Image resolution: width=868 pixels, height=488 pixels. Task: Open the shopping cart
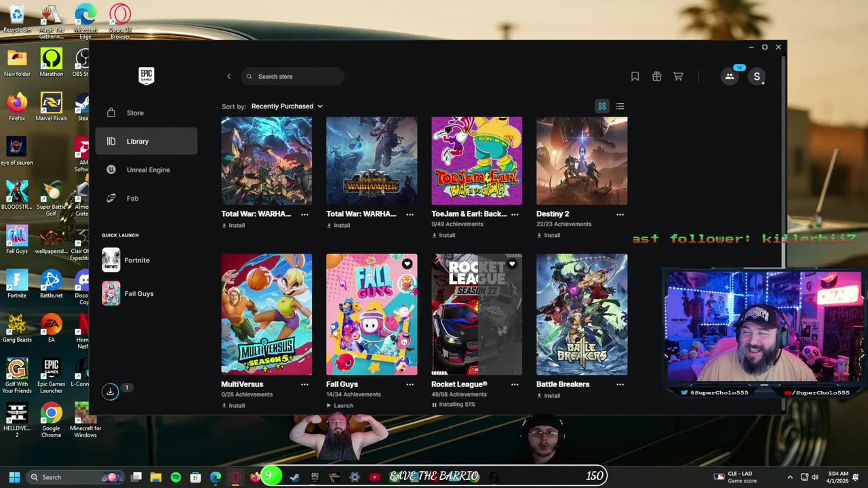[x=678, y=77]
